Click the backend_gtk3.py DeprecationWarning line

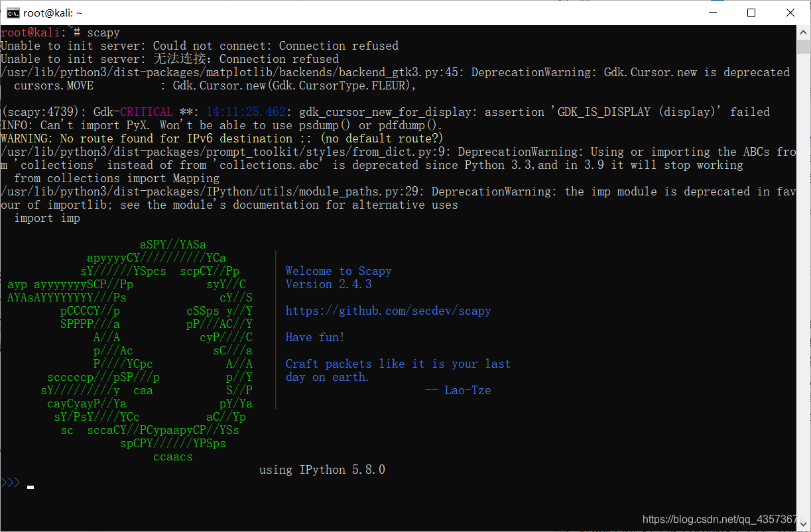[395, 72]
